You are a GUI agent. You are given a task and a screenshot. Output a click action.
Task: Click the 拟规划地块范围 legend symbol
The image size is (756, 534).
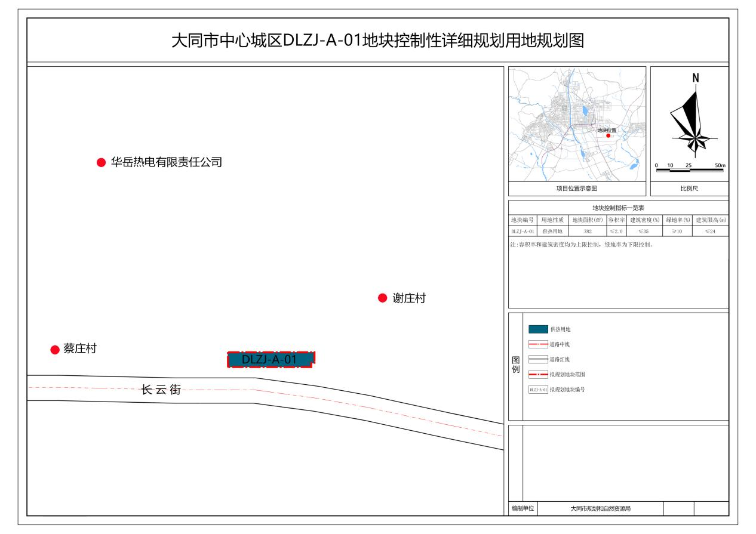point(538,375)
